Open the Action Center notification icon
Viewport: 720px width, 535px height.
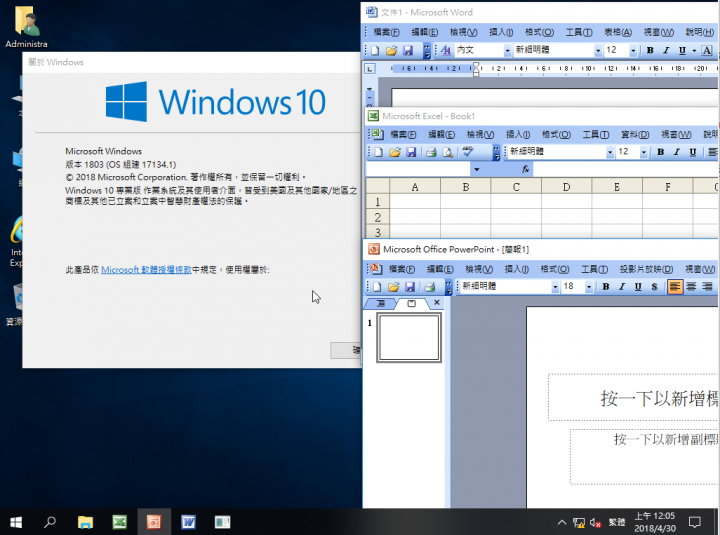coord(695,522)
